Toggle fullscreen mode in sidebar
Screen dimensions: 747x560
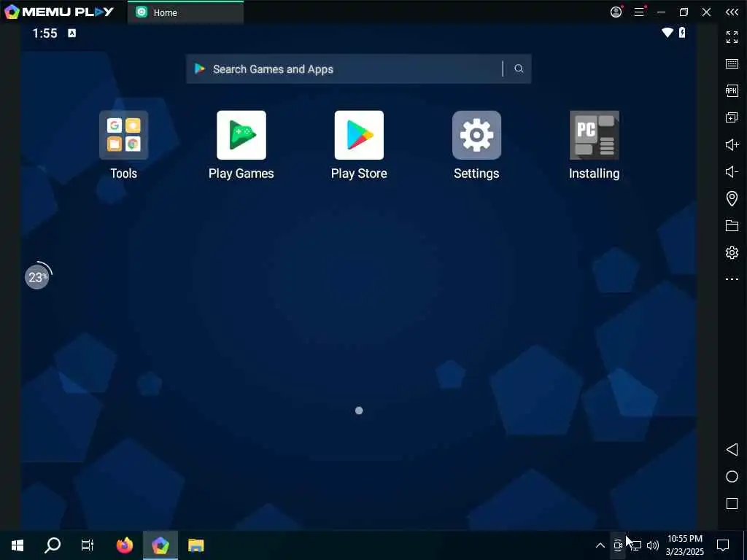coord(732,36)
